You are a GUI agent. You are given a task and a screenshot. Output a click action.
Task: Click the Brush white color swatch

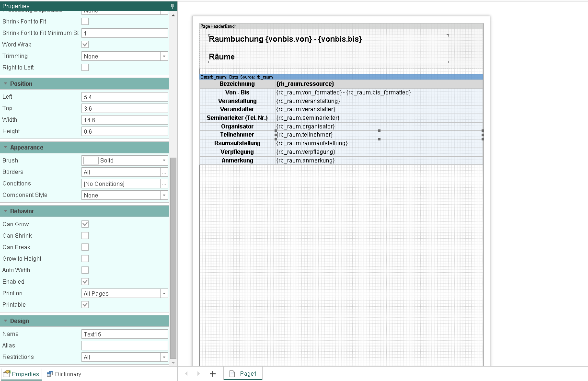point(91,161)
